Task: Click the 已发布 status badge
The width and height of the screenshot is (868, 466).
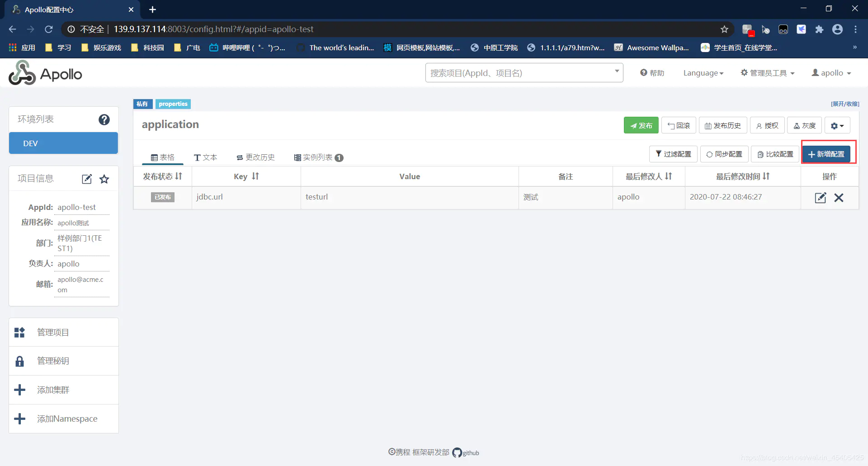Action: 163,197
